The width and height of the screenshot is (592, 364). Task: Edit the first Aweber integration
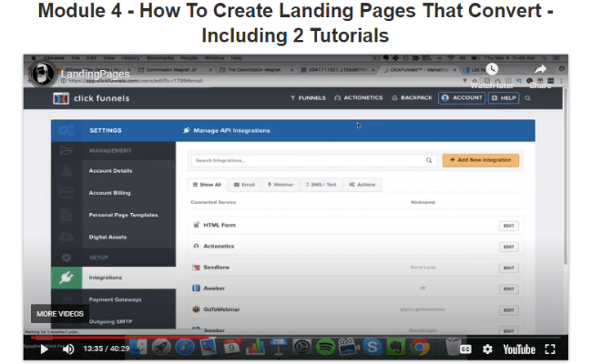click(x=509, y=289)
